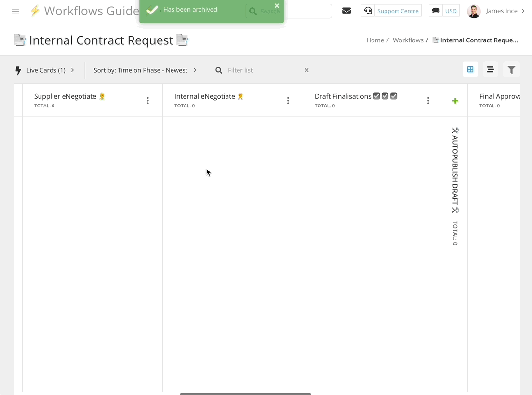Click TOTAL: 0 under Supplier eNegotiate
532x395 pixels.
click(44, 106)
